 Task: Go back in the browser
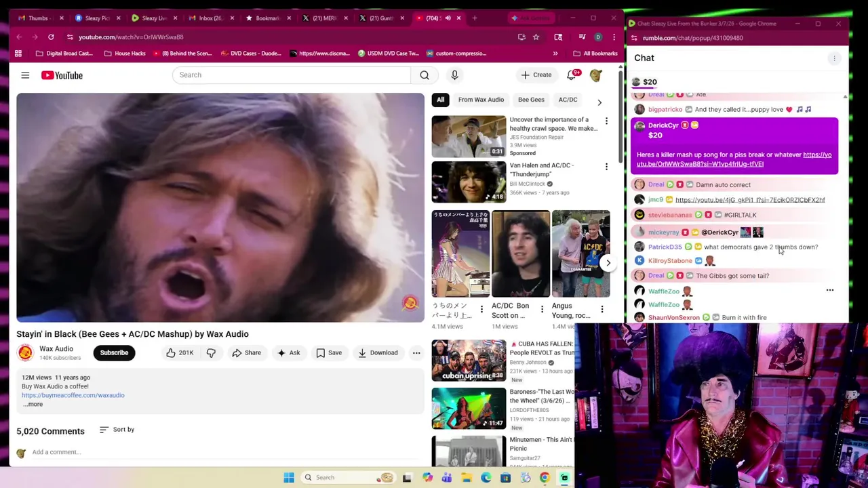19,37
